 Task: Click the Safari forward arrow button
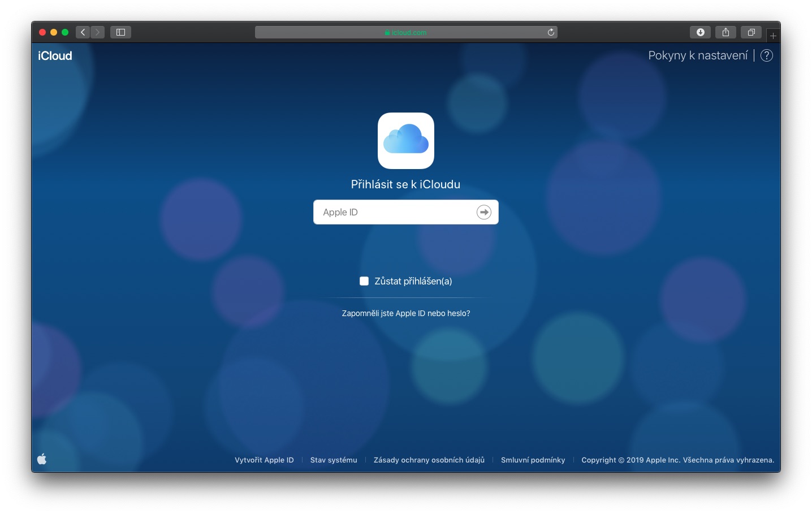click(97, 32)
